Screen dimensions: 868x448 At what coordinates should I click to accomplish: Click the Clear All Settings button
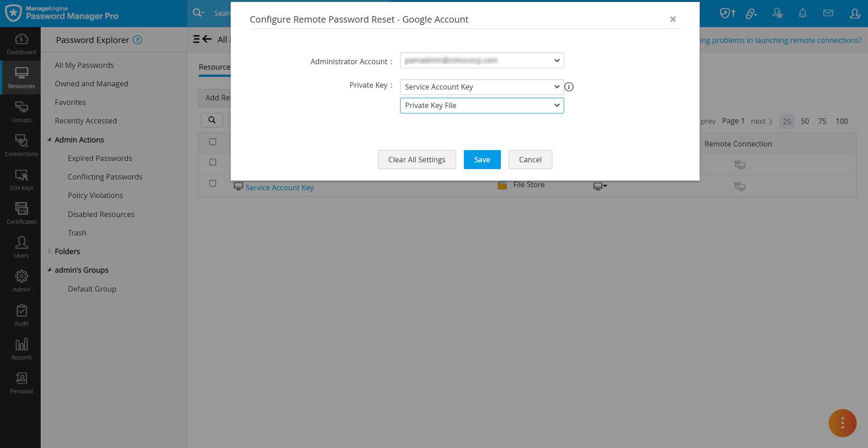click(416, 159)
